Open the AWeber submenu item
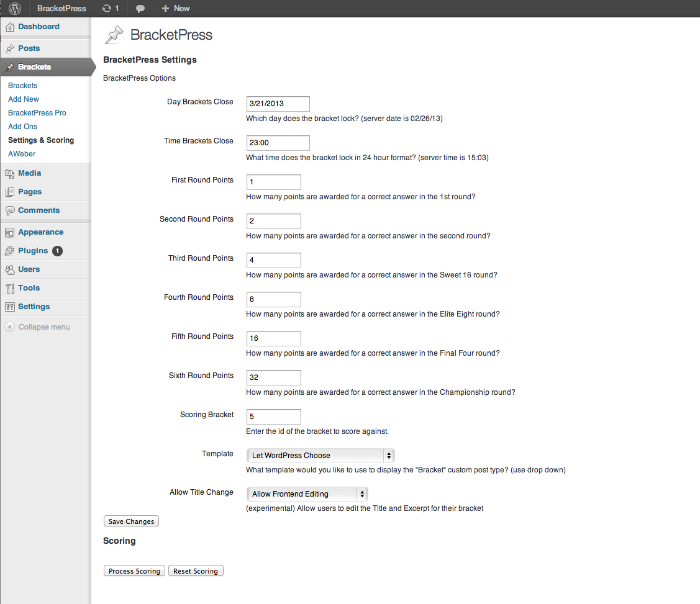The height and width of the screenshot is (604, 700). [x=22, y=154]
